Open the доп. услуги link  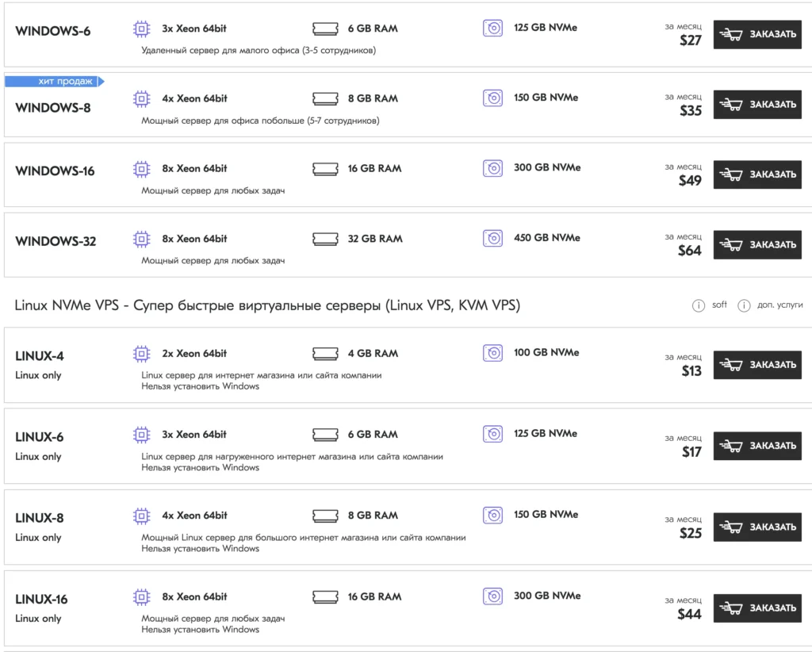click(780, 305)
